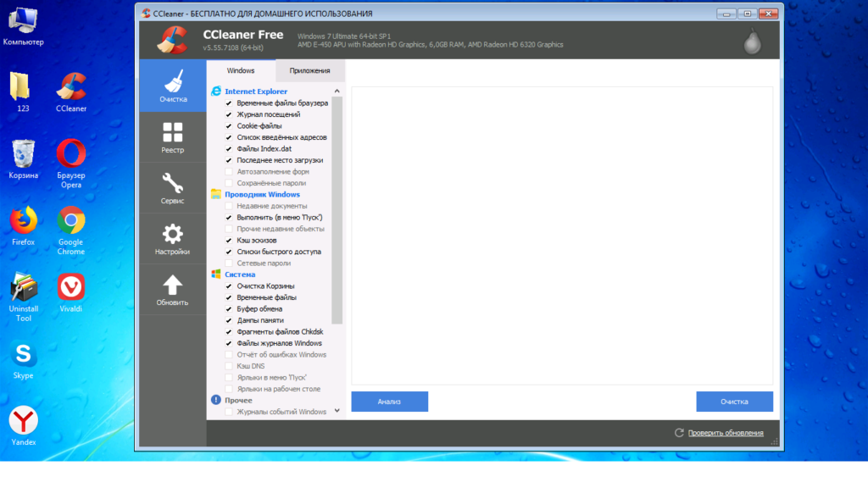Enable the Кэш DNS checkbox
Viewport: 868px width, 488px height.
[229, 366]
